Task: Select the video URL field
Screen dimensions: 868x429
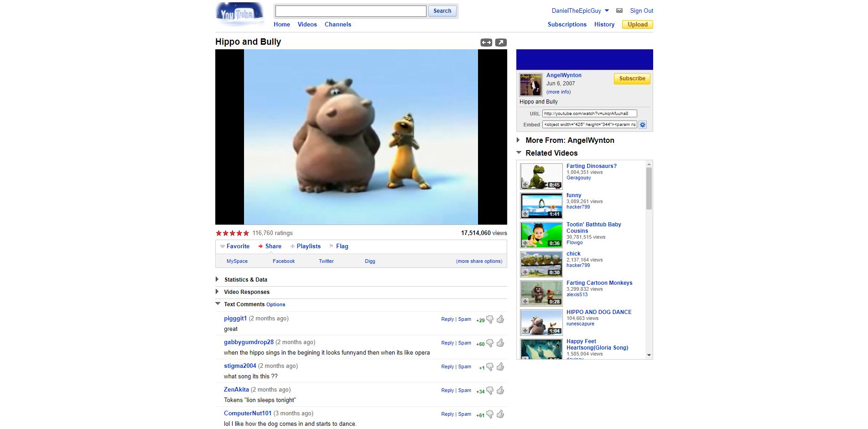Action: 589,114
